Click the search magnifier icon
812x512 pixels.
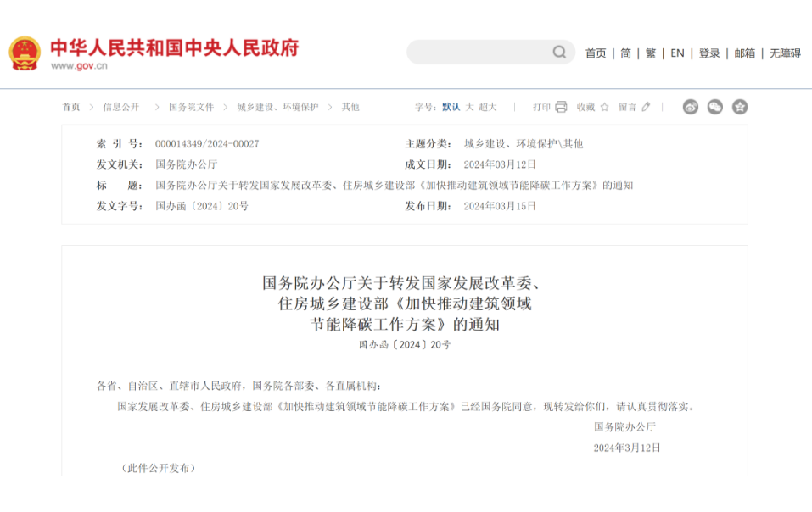pos(559,53)
